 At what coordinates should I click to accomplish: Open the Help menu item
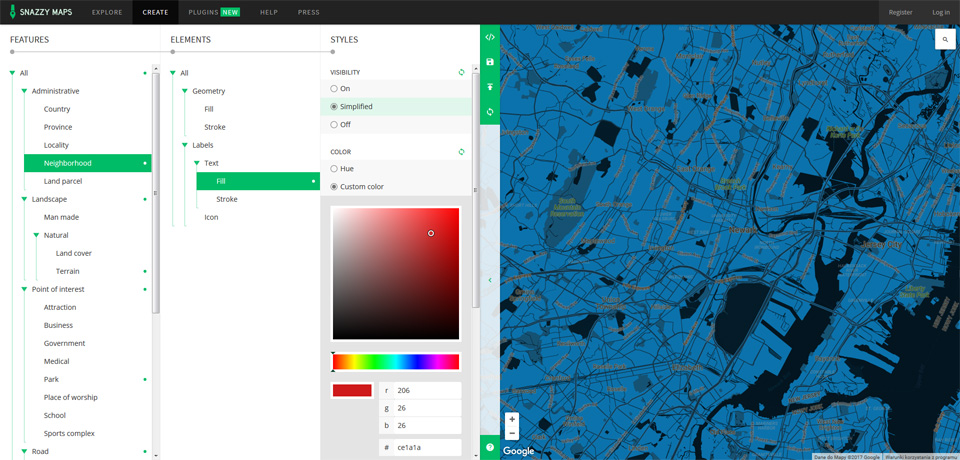pyautogui.click(x=269, y=12)
